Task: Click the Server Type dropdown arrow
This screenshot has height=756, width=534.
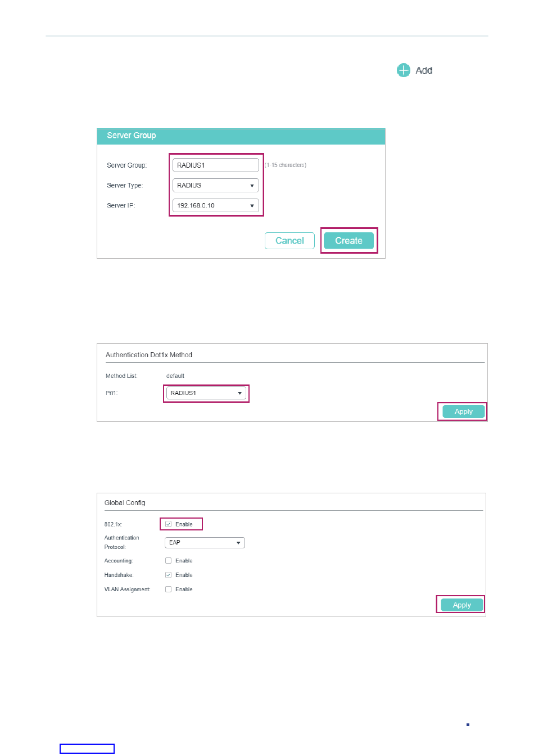Action: pyautogui.click(x=252, y=186)
